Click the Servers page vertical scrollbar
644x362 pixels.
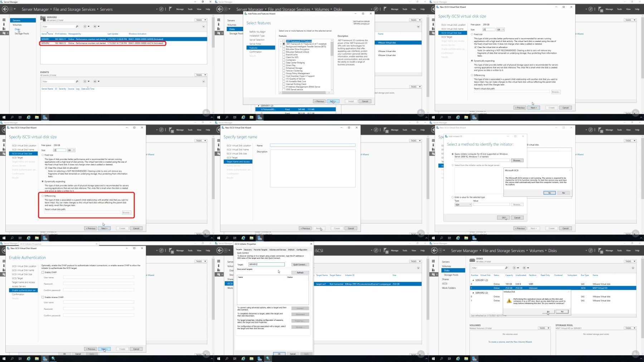(x=213, y=32)
